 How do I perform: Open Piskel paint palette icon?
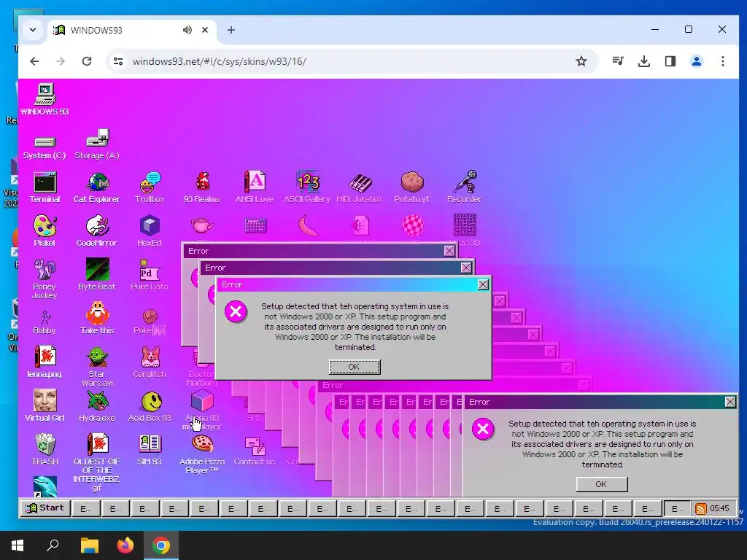(44, 231)
